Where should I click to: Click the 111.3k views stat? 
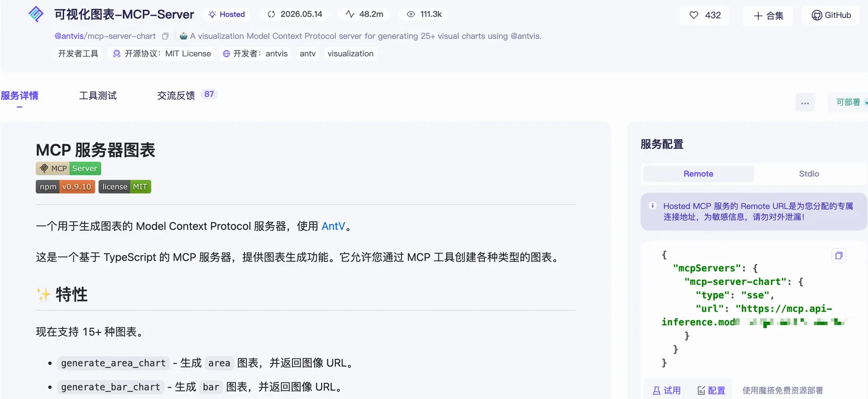coord(424,14)
